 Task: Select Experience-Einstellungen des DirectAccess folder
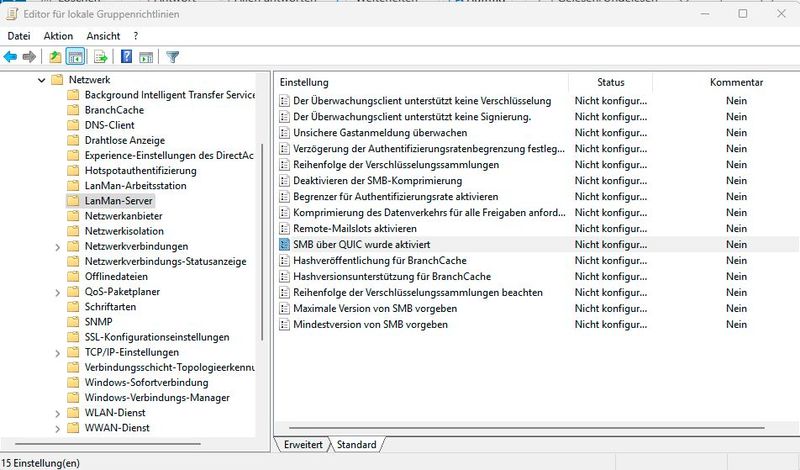(169, 156)
